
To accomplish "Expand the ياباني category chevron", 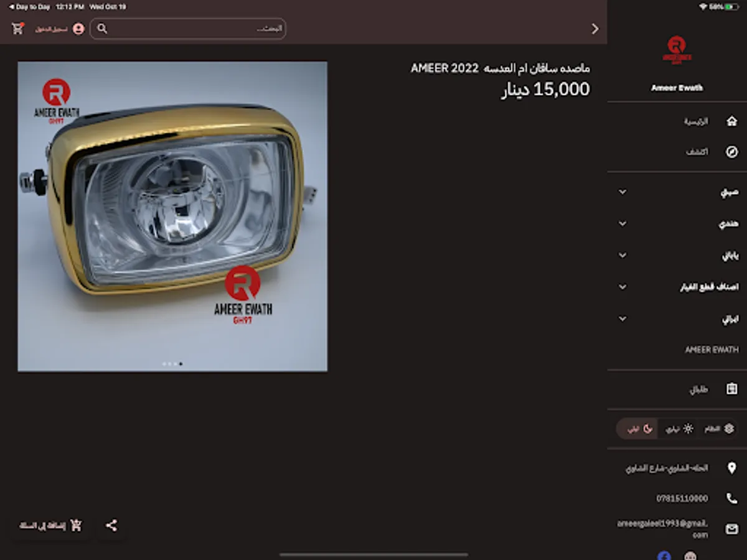I will pyautogui.click(x=622, y=256).
